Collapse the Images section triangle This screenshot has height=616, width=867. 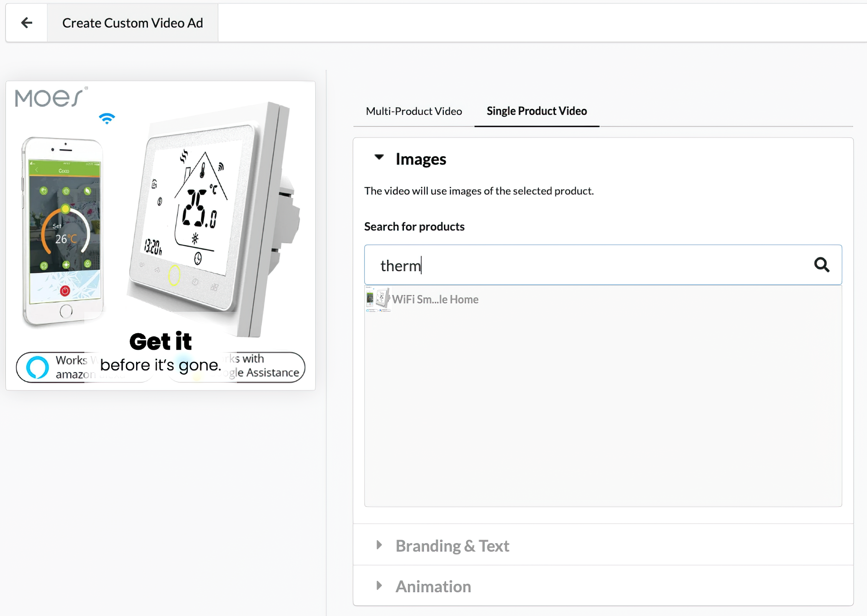[x=379, y=157]
